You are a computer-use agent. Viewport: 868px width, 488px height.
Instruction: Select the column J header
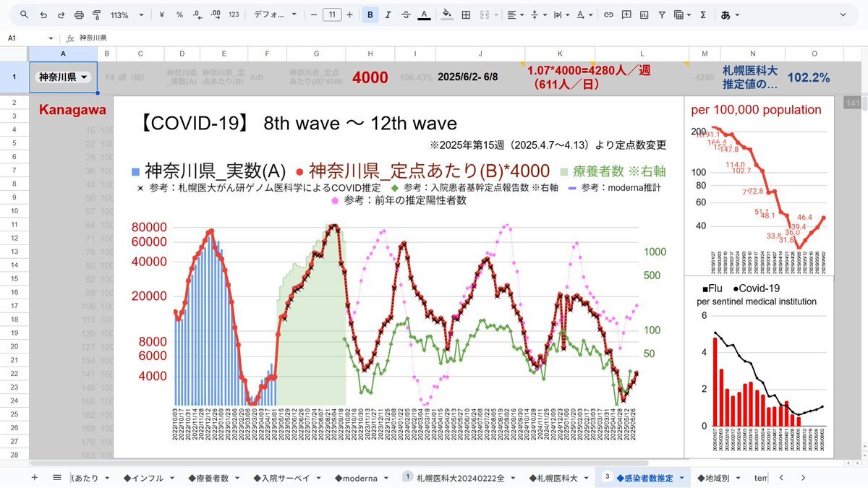[x=480, y=53]
